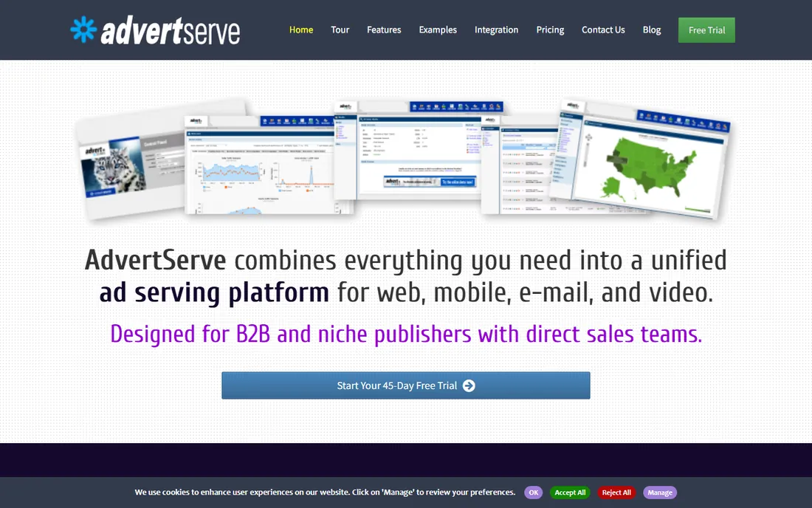Click the cookie notice message text
This screenshot has height=508, width=812.
click(325, 492)
